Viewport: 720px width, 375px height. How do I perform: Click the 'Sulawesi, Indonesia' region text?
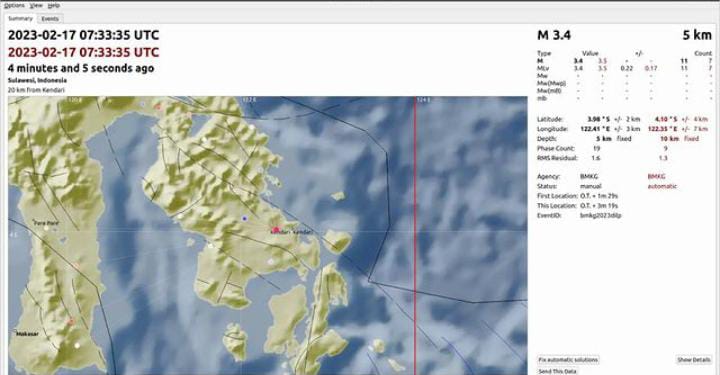click(37, 80)
